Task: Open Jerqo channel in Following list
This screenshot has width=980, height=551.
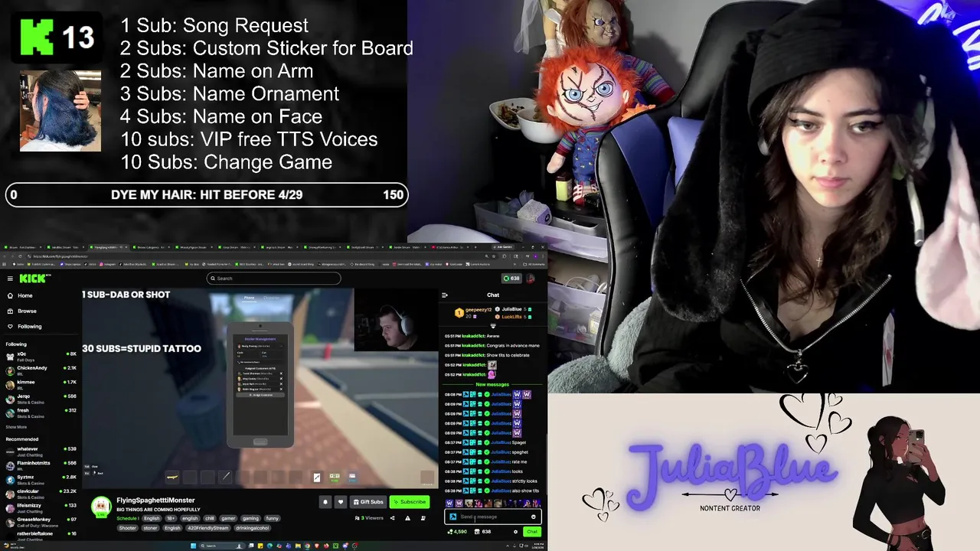Action: [x=40, y=398]
